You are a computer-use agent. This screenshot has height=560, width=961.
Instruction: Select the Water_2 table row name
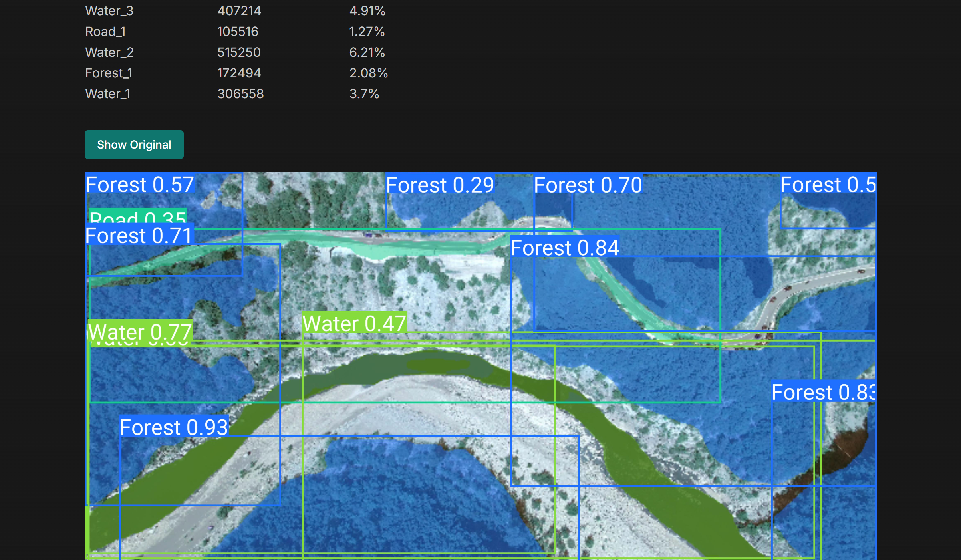(109, 52)
